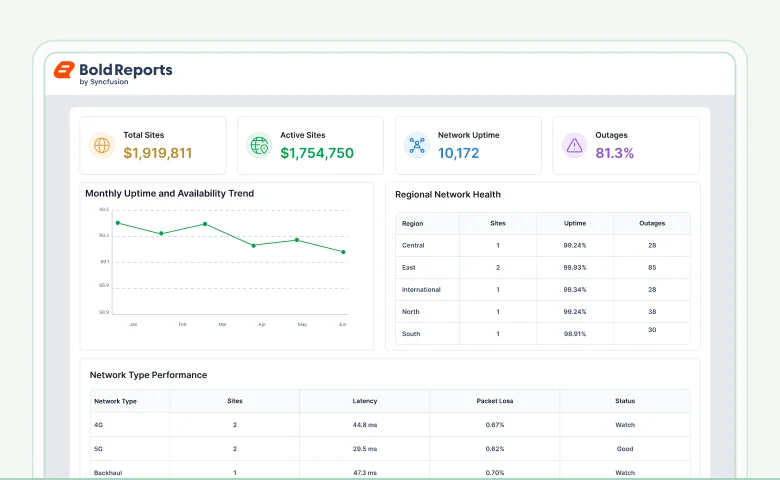
Task: Select the Active Sites value $1,754,750
Action: click(317, 153)
